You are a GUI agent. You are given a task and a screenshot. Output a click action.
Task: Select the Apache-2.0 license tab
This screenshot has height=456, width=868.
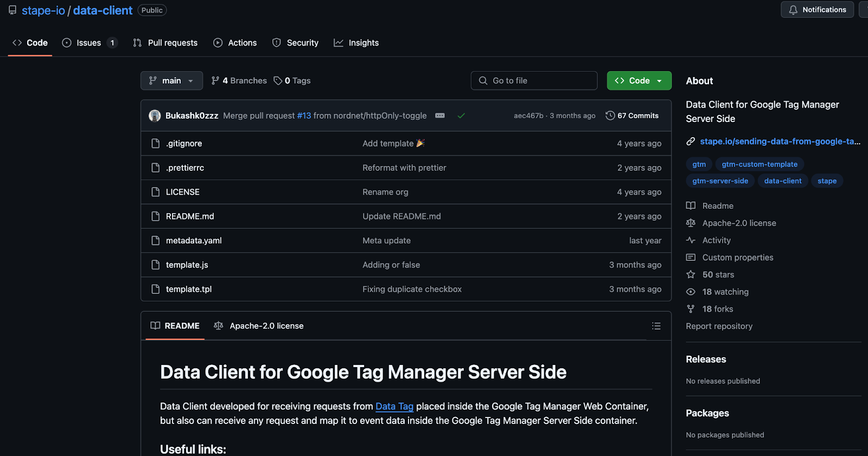tap(259, 326)
